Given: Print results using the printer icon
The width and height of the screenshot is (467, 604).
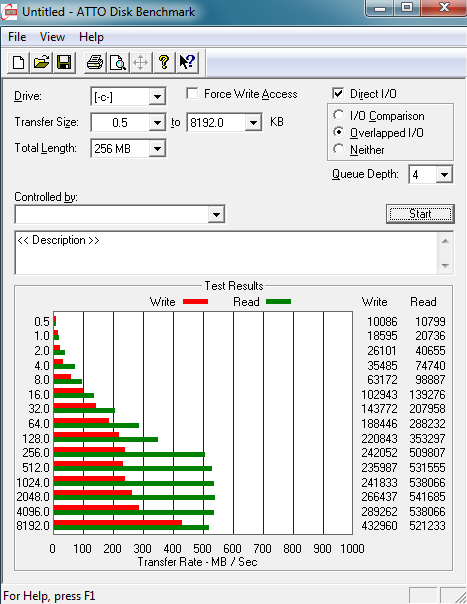Looking at the screenshot, I should click(x=95, y=62).
